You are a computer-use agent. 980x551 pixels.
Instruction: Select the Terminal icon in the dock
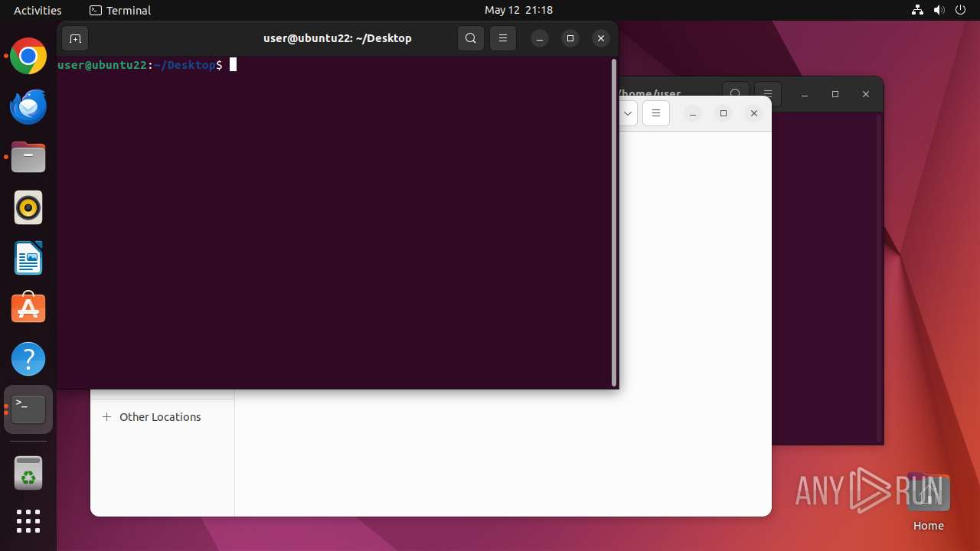coord(28,409)
